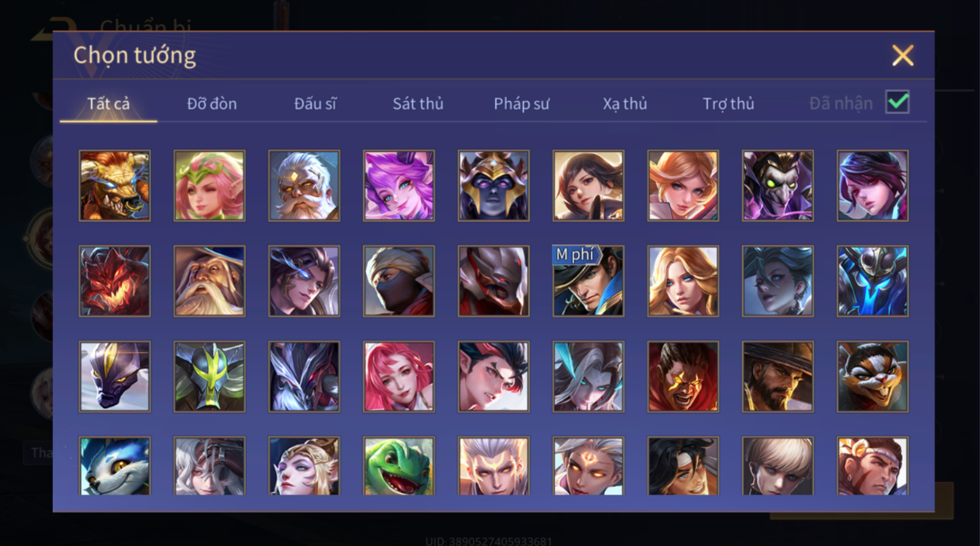
Task: Select the raccoon hero portrait
Action: tap(872, 377)
